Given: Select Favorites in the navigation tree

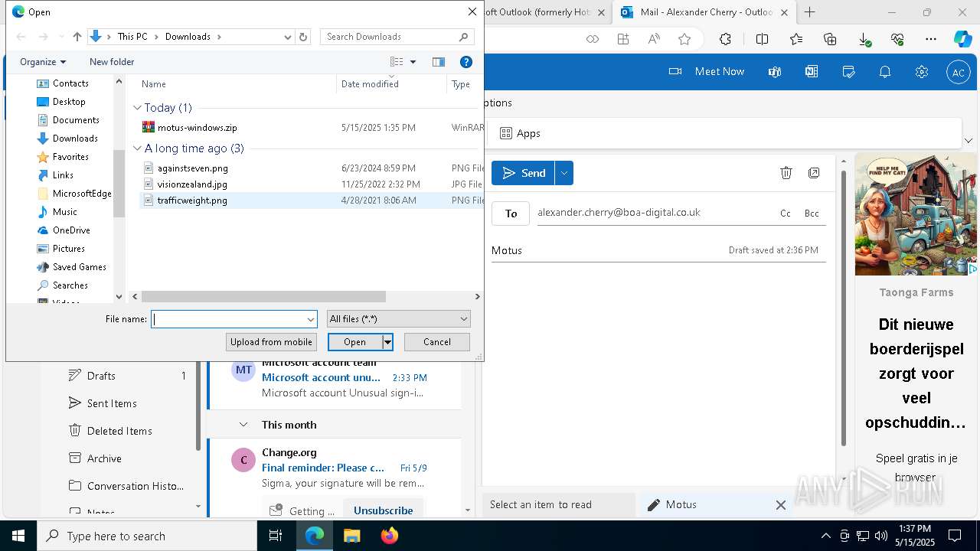Looking at the screenshot, I should (70, 157).
